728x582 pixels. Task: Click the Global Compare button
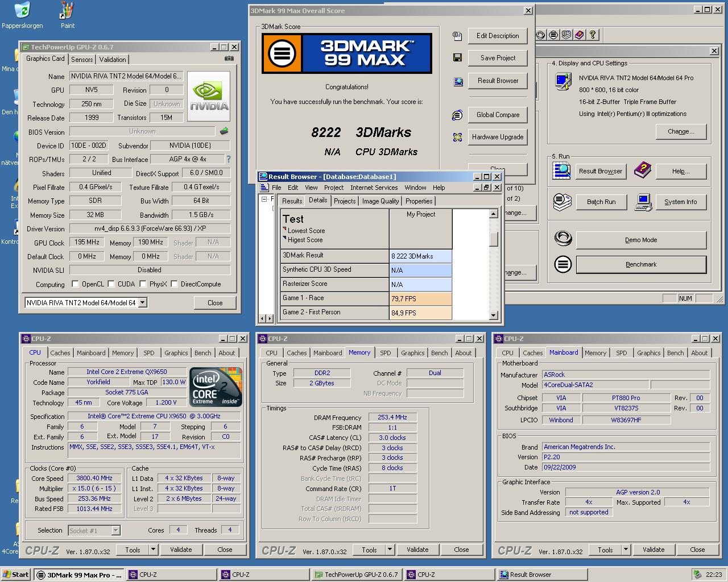click(x=498, y=115)
